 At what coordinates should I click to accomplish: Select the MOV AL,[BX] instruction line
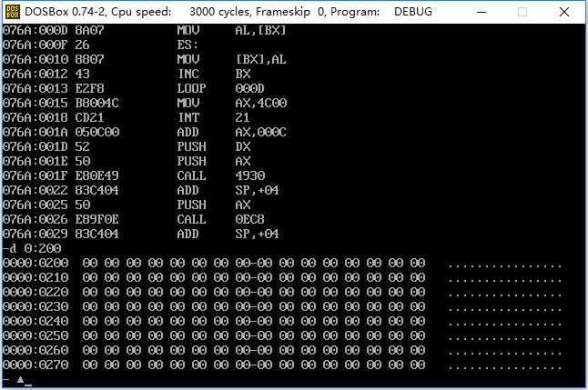(145, 30)
